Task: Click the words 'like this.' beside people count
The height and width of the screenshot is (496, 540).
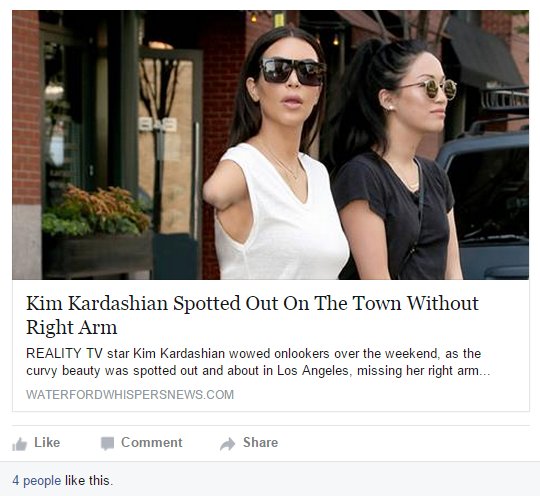Action: (89, 480)
